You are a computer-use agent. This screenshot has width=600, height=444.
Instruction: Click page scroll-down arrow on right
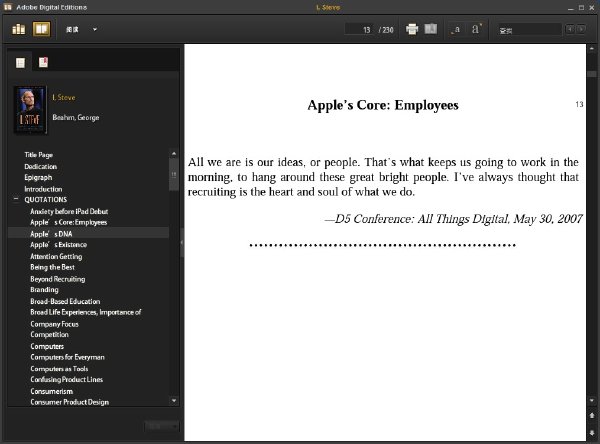[592, 400]
